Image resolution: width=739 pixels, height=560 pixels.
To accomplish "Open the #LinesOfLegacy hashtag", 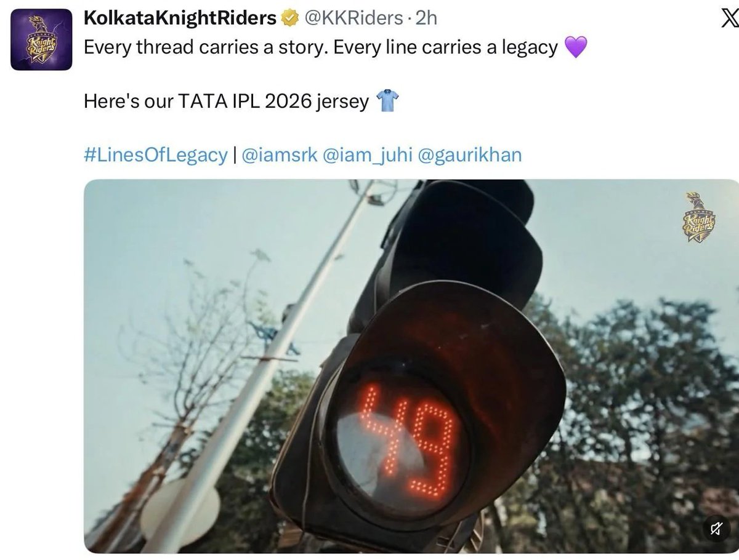I will coord(156,154).
